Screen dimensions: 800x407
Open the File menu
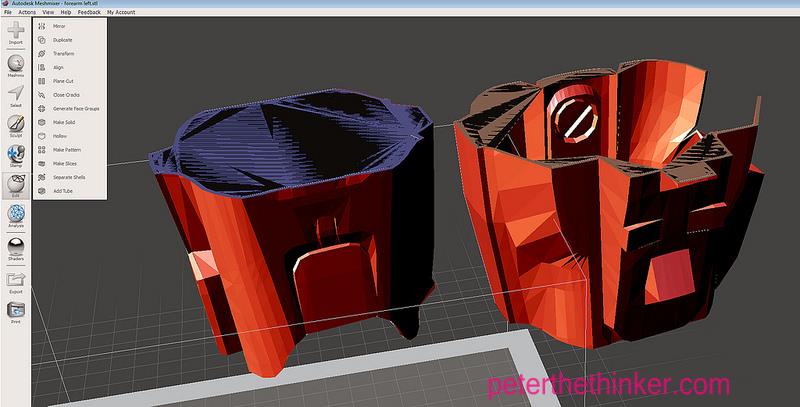(8, 12)
